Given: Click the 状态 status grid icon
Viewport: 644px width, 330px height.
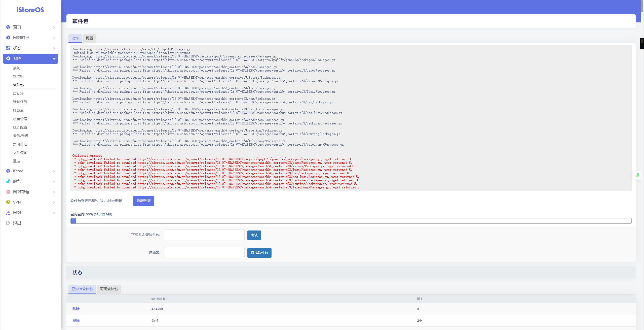Looking at the screenshot, I should tap(8, 48).
